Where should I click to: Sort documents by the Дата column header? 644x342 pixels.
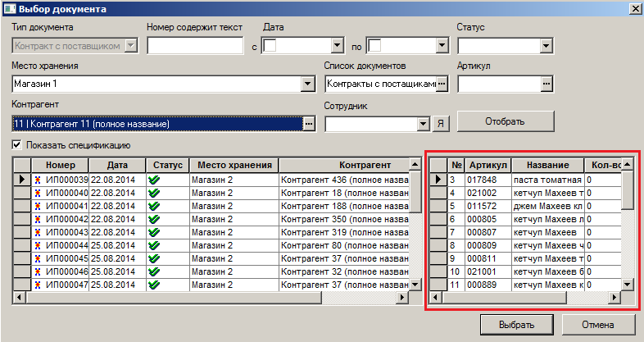click(x=117, y=165)
